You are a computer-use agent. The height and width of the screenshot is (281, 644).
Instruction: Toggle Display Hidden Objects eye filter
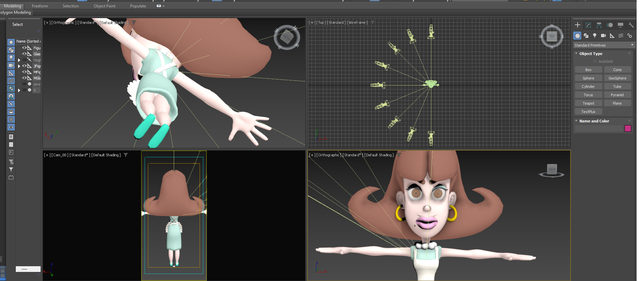click(x=11, y=127)
